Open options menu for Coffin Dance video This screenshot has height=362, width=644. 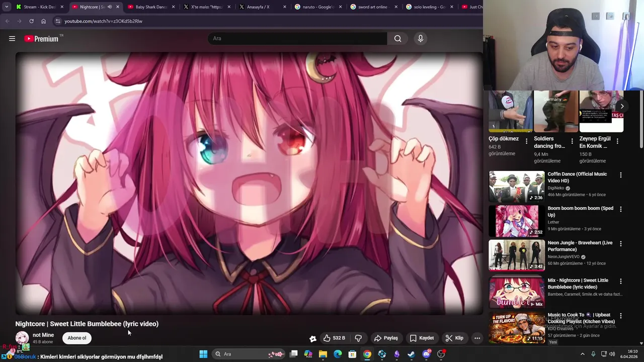pos(620,175)
